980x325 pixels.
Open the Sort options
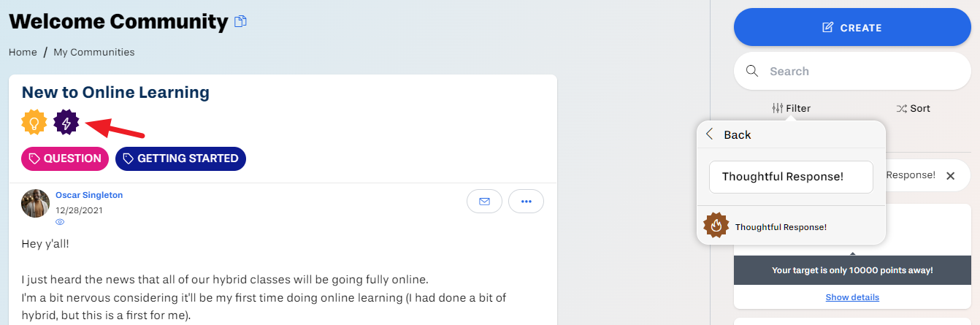tap(913, 108)
